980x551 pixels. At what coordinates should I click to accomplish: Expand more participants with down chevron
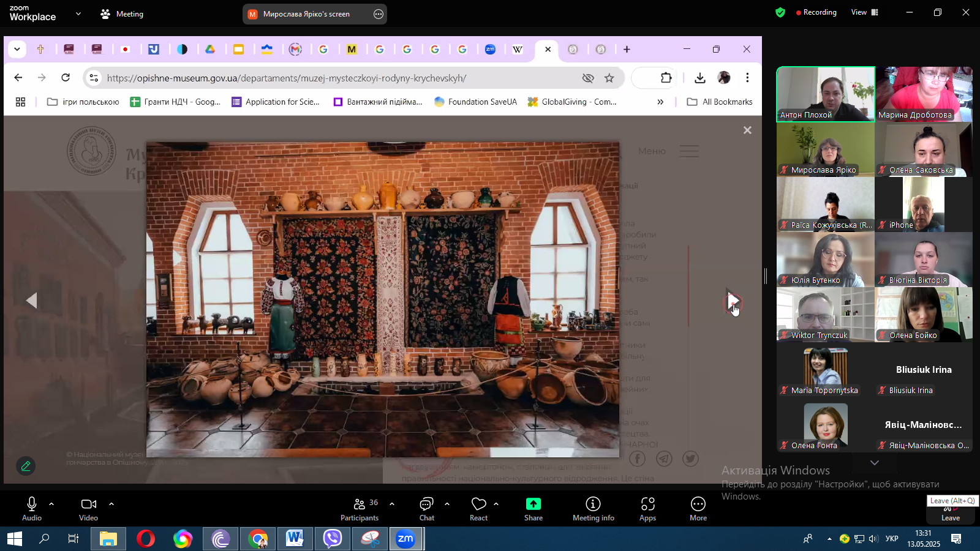point(875,463)
